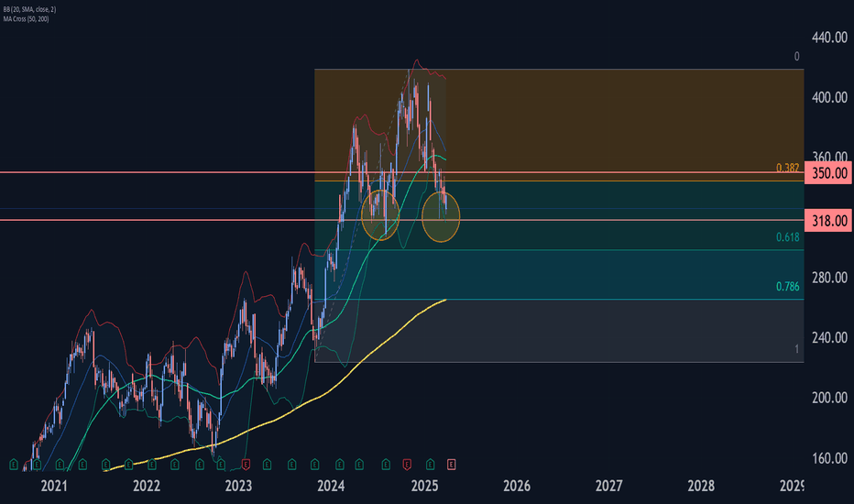Viewport: 854px width, 504px height.
Task: Click the 350.00 price line label
Action: (x=828, y=173)
